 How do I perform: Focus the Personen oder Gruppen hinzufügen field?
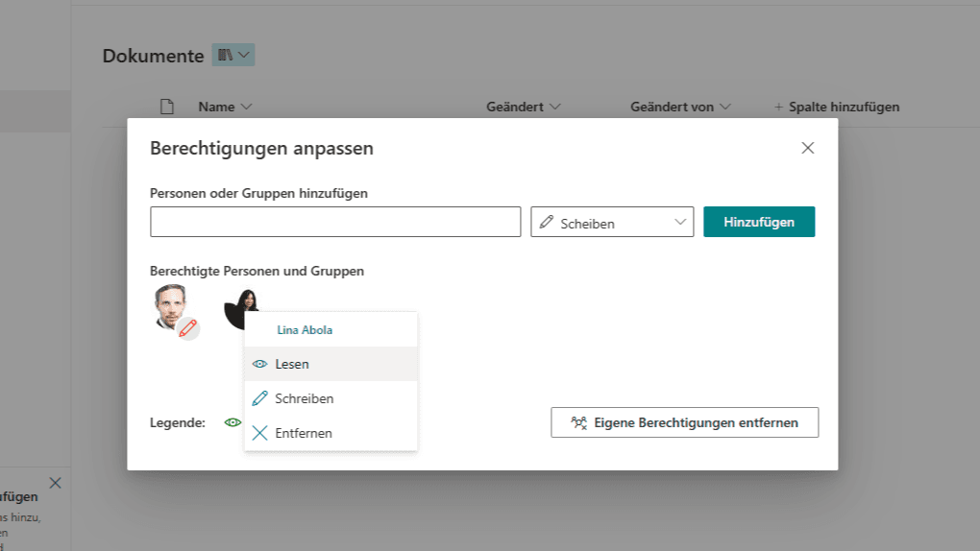pyautogui.click(x=335, y=222)
